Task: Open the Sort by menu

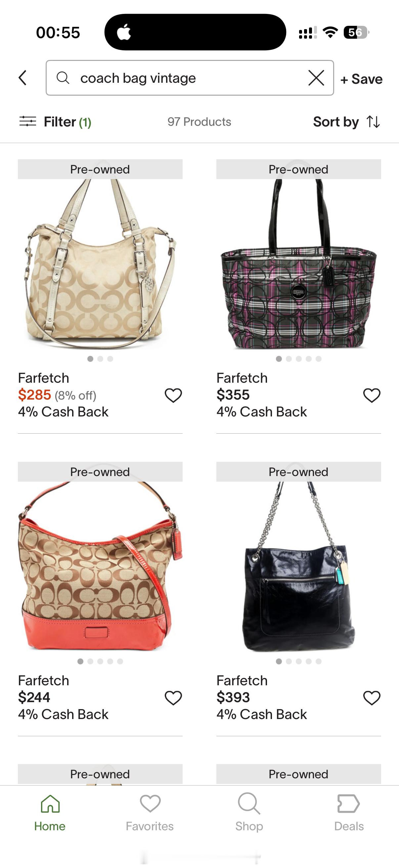Action: pos(346,121)
